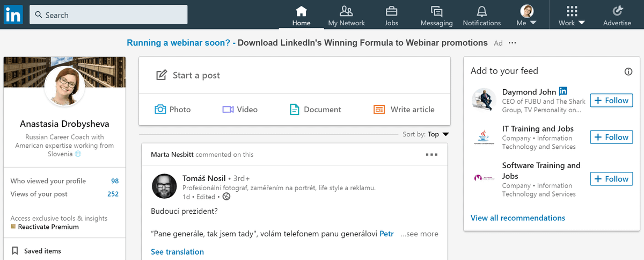Expand post with see more

pyautogui.click(x=421, y=234)
